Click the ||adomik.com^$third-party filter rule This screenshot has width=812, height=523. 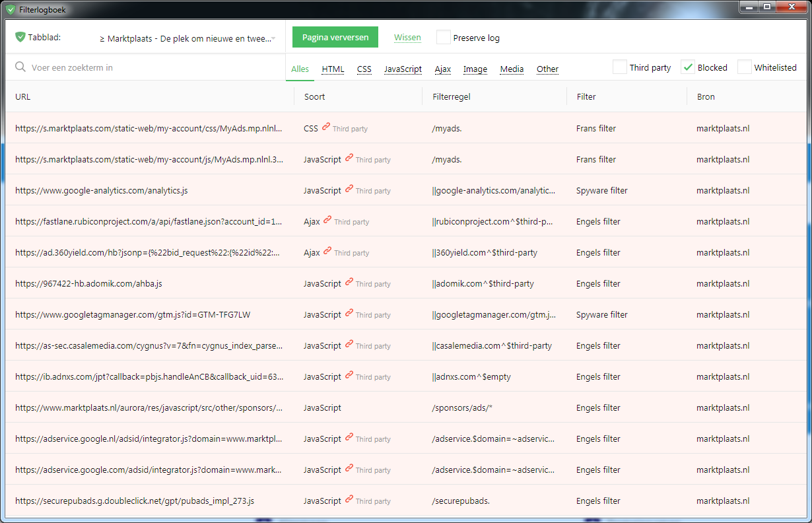pos(483,283)
